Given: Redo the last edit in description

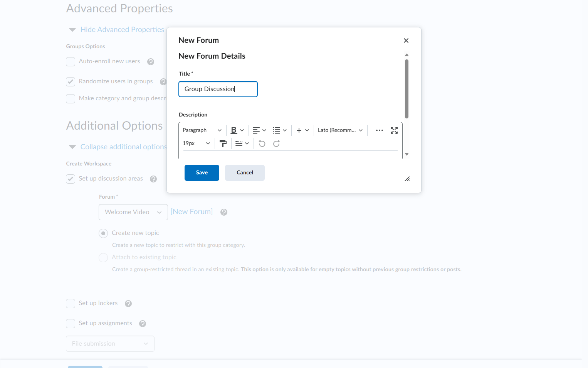Looking at the screenshot, I should [276, 143].
